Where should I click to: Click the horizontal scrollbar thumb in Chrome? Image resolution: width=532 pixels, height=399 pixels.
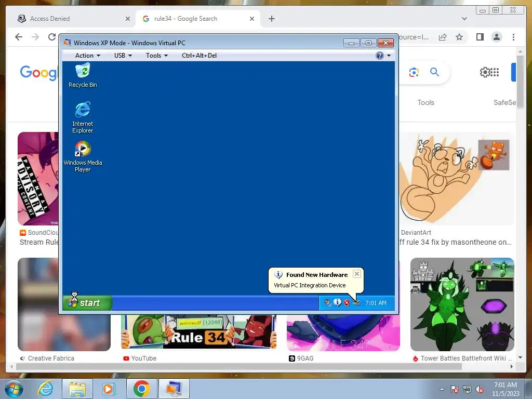pyautogui.click(x=239, y=366)
